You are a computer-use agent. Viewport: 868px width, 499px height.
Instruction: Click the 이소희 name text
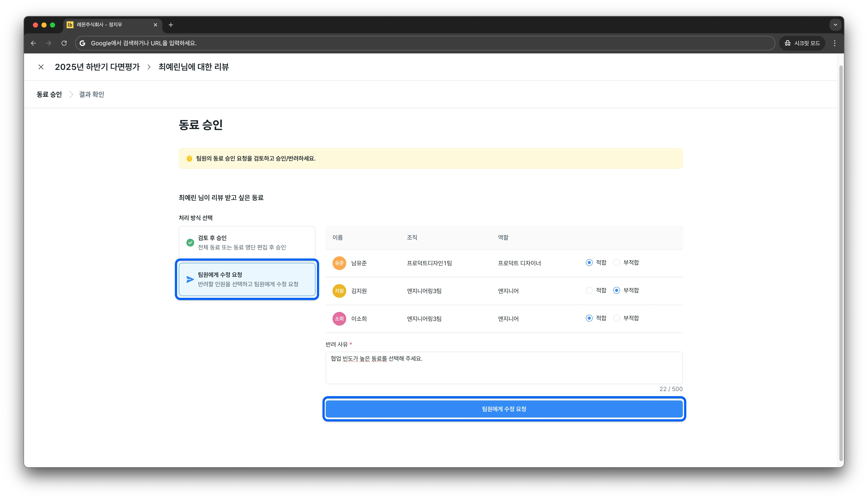pyautogui.click(x=359, y=318)
